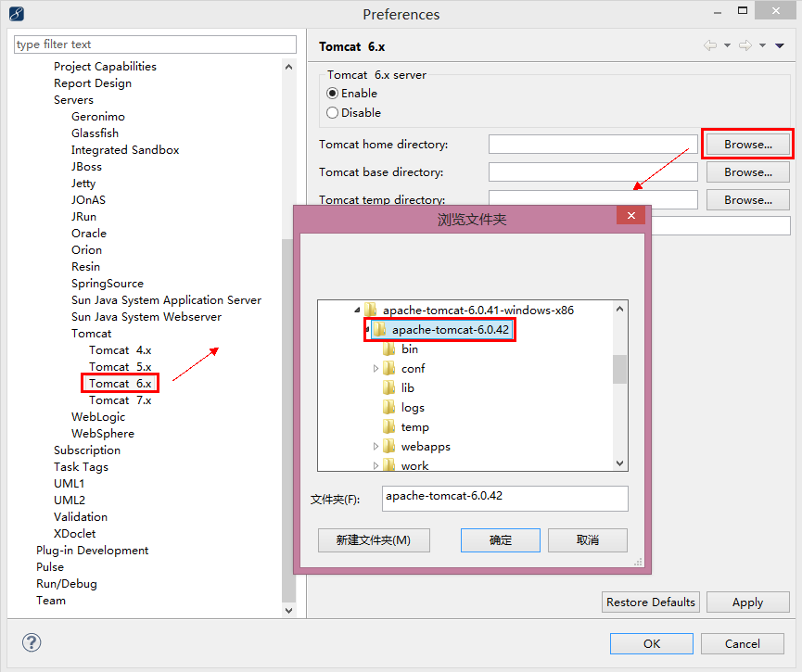Image resolution: width=802 pixels, height=672 pixels.
Task: Click the folder tree scrollbar up arrow
Action: tap(619, 309)
